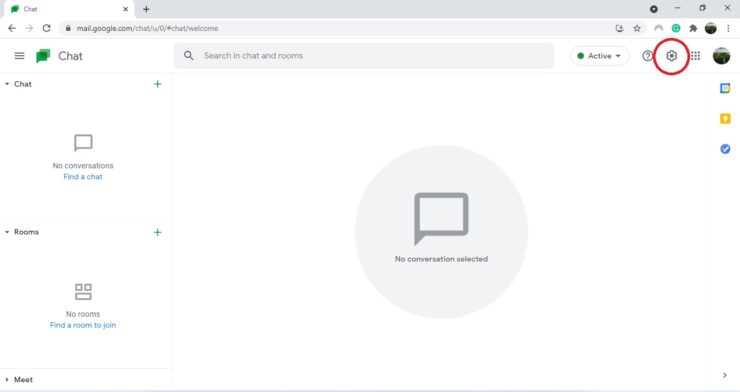Open the Google account profile picture
Image resolution: width=740 pixels, height=392 pixels.
(721, 56)
